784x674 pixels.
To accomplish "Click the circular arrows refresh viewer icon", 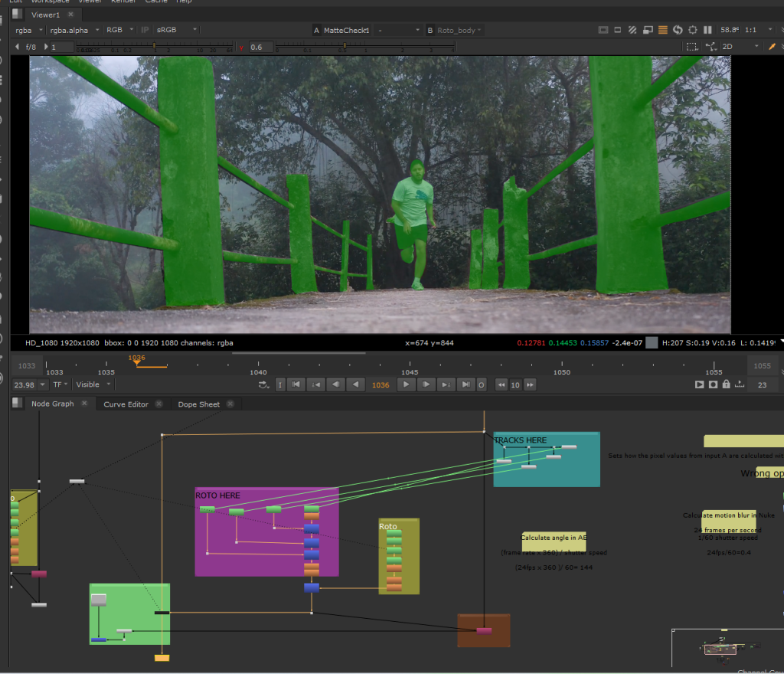I will pyautogui.click(x=678, y=30).
